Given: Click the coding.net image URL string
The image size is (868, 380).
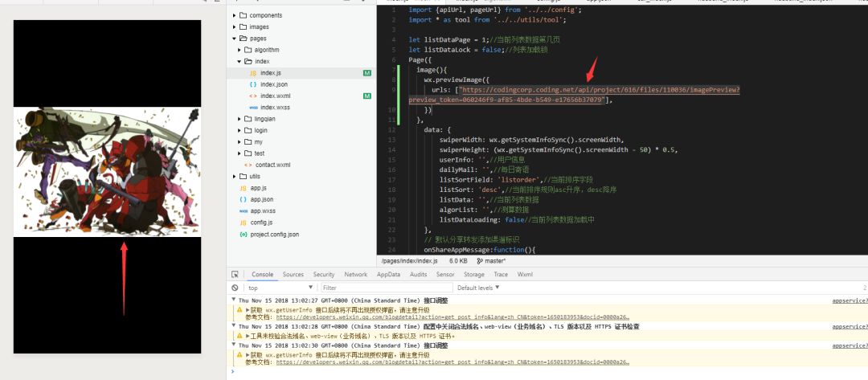Looking at the screenshot, I should pos(574,95).
